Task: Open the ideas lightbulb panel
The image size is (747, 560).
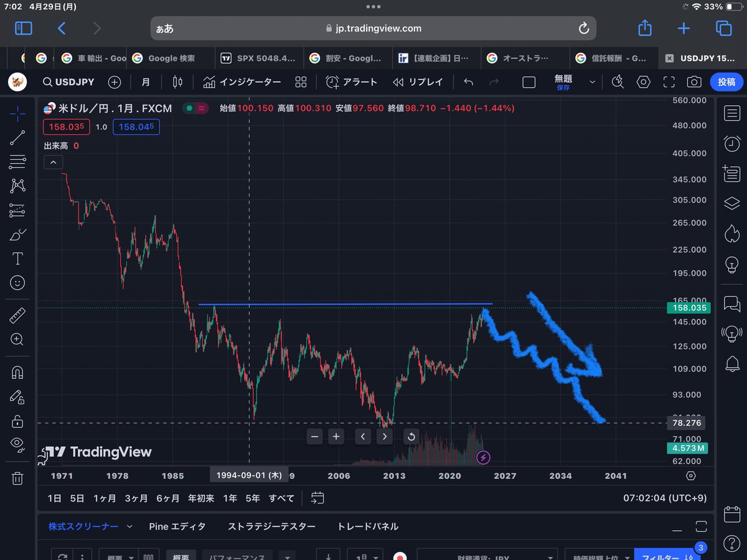Action: [x=732, y=264]
